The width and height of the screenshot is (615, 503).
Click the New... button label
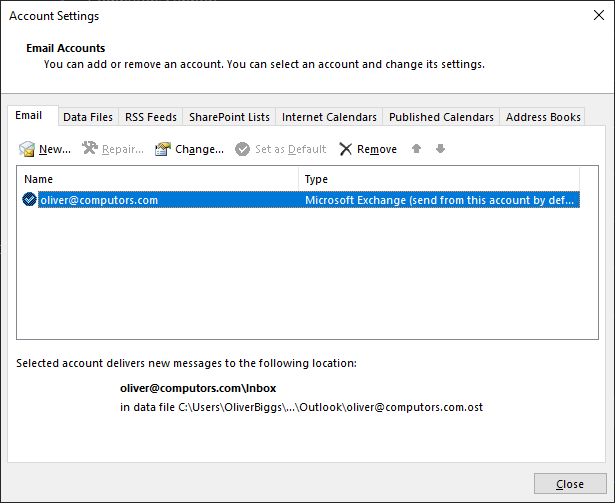(x=55, y=149)
